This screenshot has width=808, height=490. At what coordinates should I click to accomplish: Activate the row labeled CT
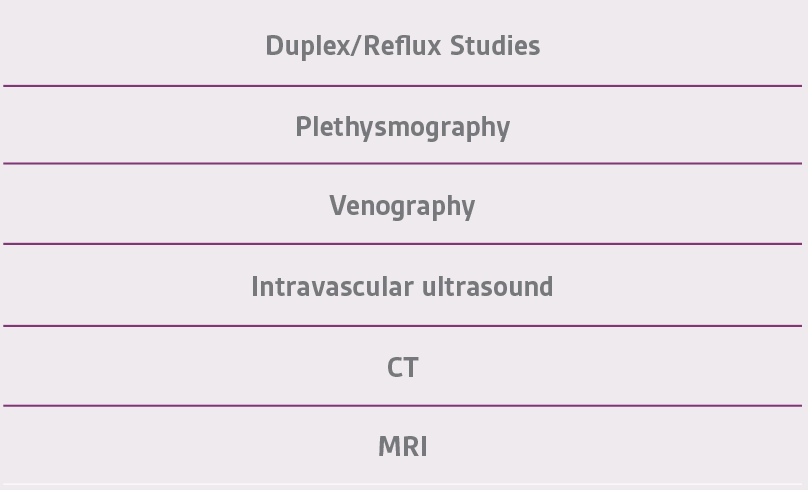click(402, 366)
